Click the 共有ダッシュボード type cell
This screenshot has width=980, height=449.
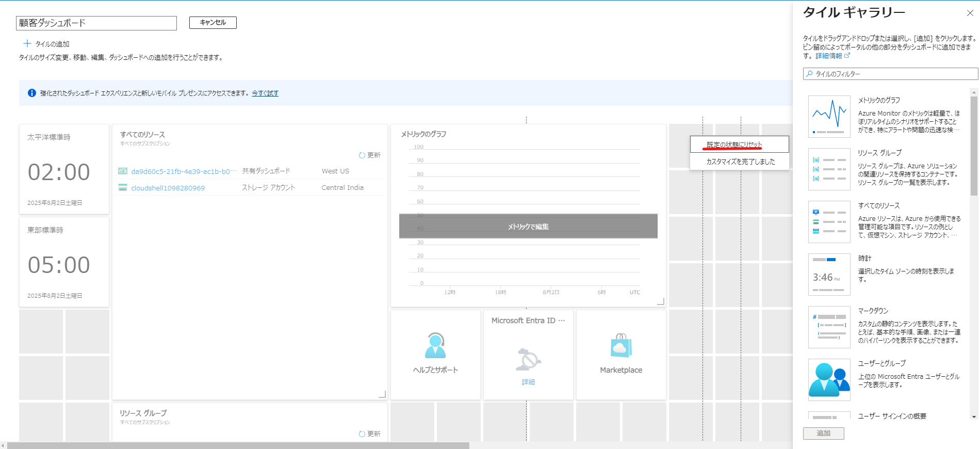pos(266,171)
